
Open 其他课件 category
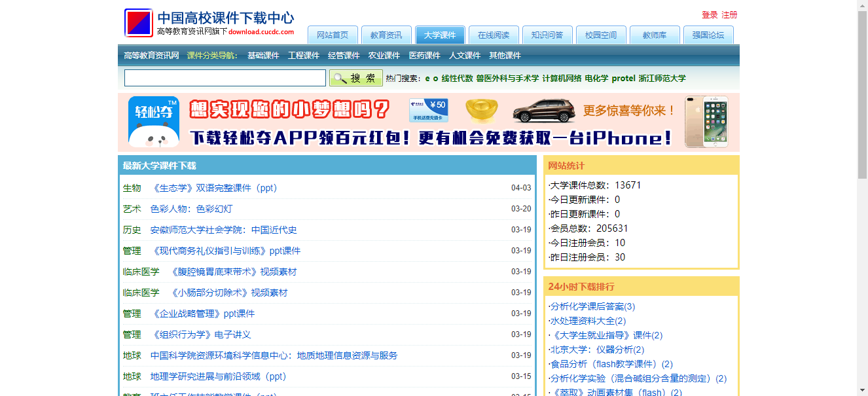[505, 56]
